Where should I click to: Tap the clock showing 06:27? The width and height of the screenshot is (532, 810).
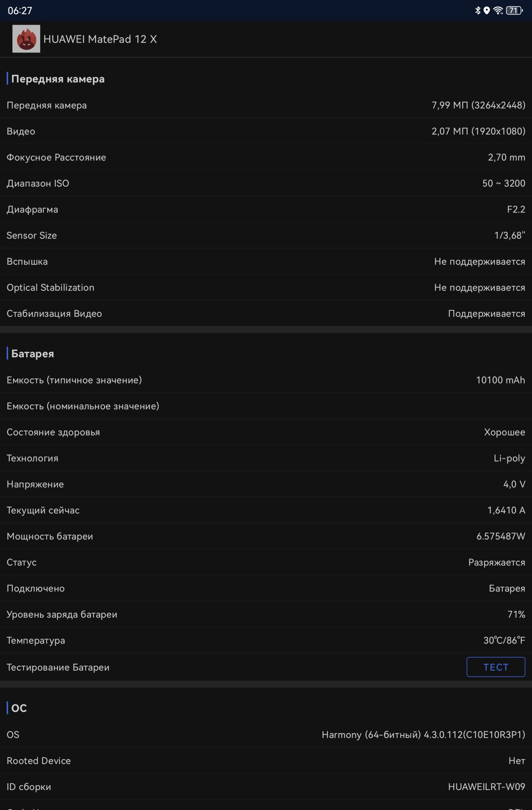coord(20,11)
